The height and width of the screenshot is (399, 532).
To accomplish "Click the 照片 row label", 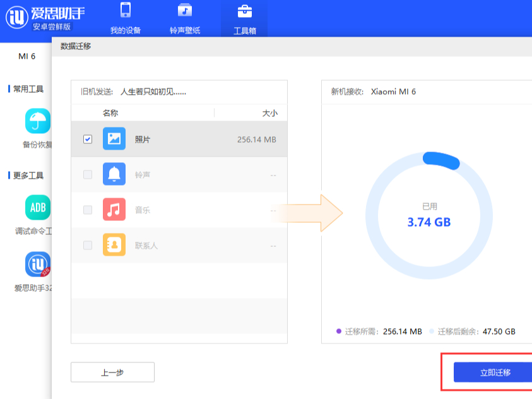I will [143, 140].
